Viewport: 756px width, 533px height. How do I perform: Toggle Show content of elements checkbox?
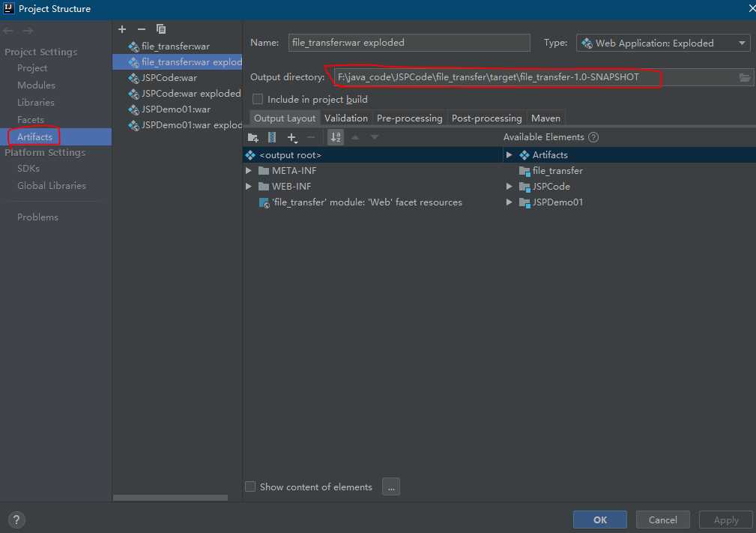pos(250,487)
